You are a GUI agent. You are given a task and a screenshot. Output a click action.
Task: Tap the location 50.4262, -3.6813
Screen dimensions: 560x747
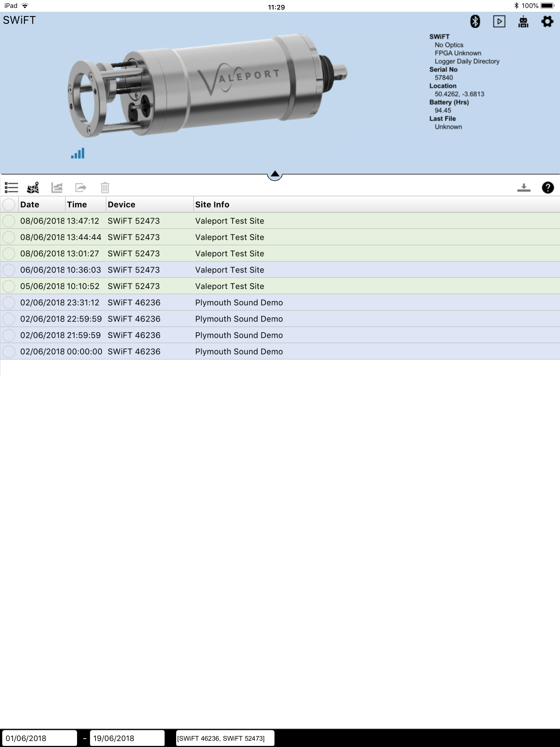click(459, 94)
